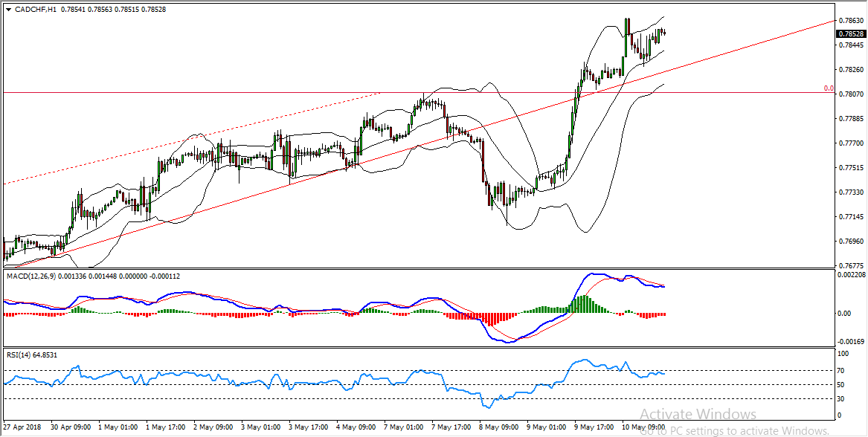Viewport: 868px width, 437px height.
Task: Click time axis label 30 Apr 09:00
Action: pos(71,427)
